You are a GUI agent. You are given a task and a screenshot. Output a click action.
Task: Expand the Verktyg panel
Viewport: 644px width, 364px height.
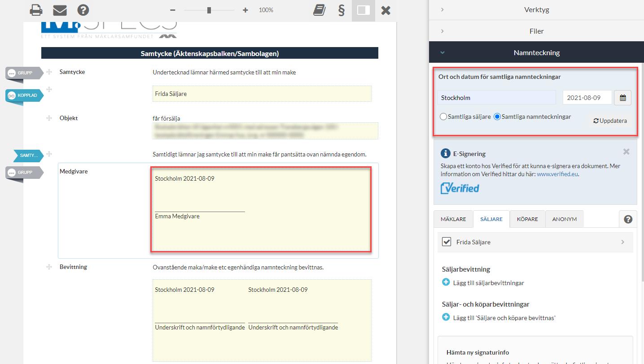point(536,9)
